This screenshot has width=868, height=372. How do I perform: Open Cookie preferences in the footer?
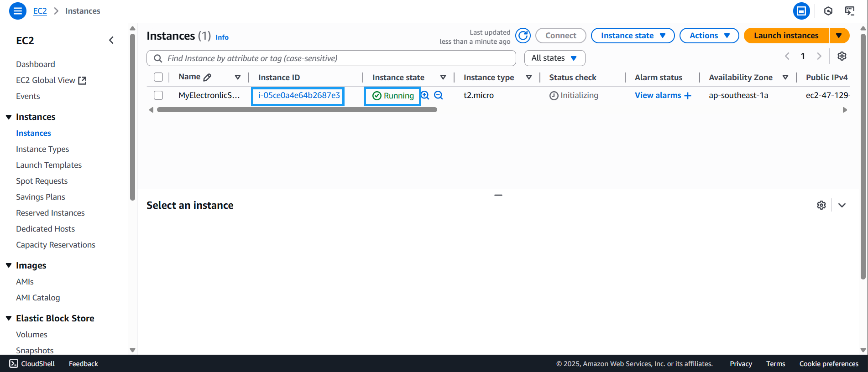point(829,363)
